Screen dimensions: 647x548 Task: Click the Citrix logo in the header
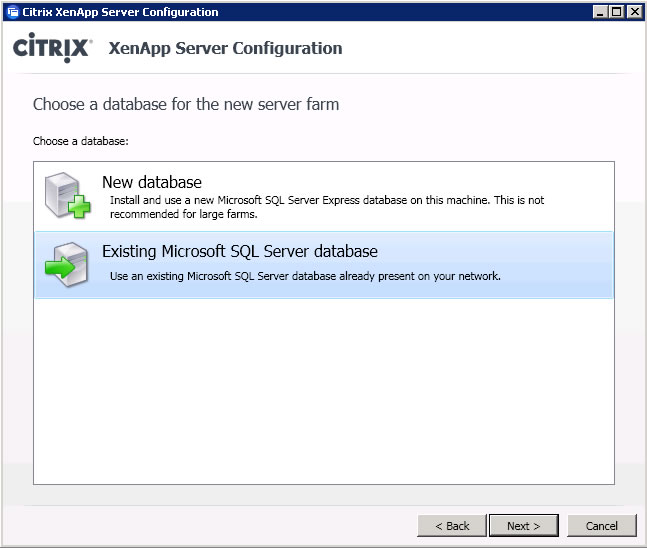(52, 48)
